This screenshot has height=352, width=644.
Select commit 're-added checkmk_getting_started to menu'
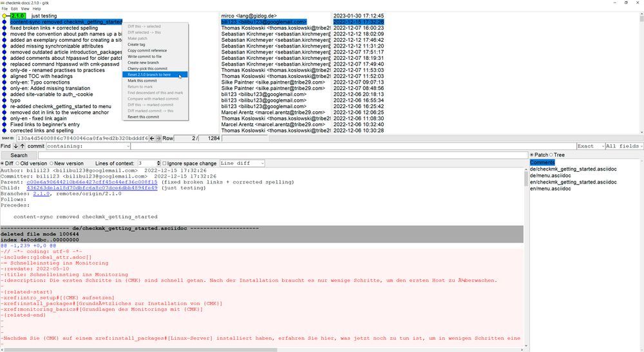[61, 106]
